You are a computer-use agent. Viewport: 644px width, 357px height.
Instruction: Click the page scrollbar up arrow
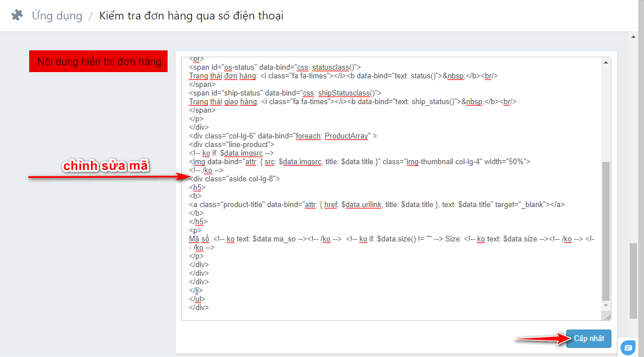[x=633, y=37]
